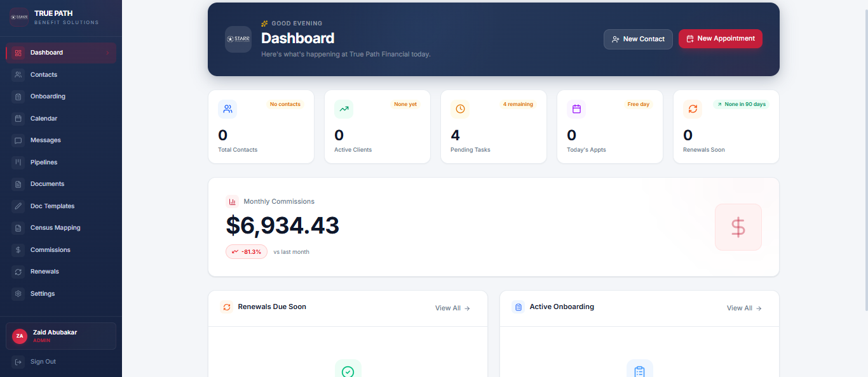This screenshot has height=377, width=868.
Task: Open Onboarding from the sidebar navigation
Action: click(x=46, y=96)
